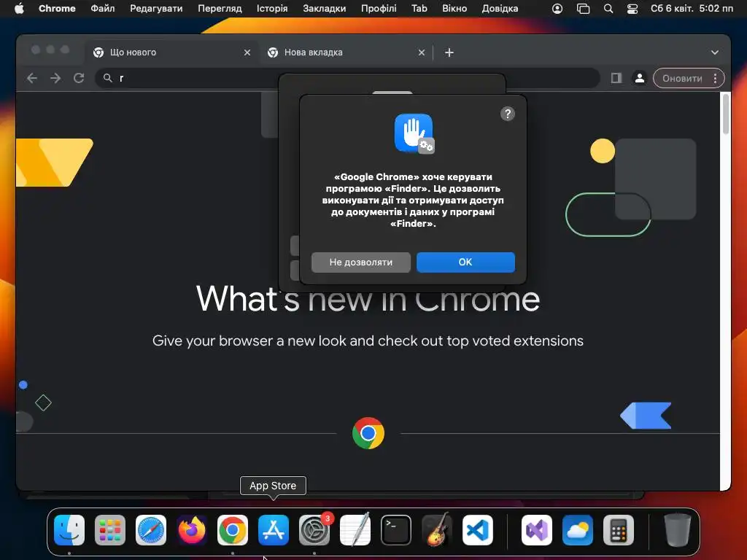Open the "Редагувати" menu
Image resolution: width=747 pixels, height=560 pixels.
coord(156,9)
